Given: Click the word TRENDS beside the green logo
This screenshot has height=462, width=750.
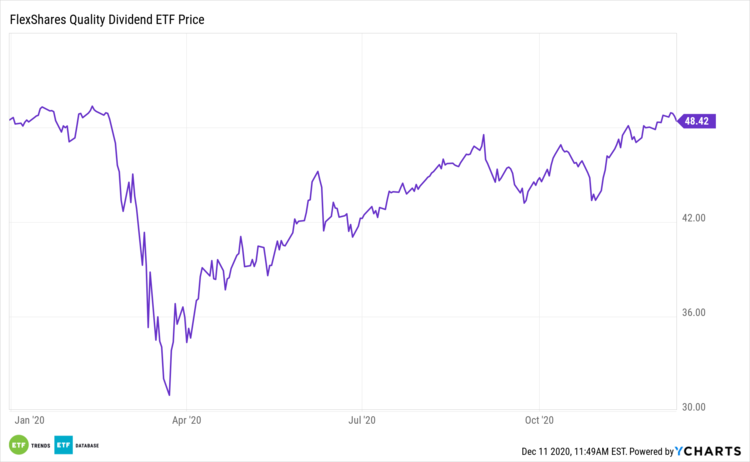Looking at the screenshot, I should pos(41,445).
